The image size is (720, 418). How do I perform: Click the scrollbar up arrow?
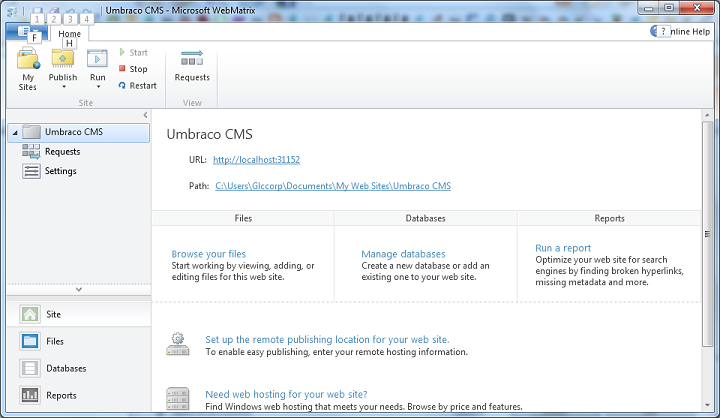[x=707, y=115]
